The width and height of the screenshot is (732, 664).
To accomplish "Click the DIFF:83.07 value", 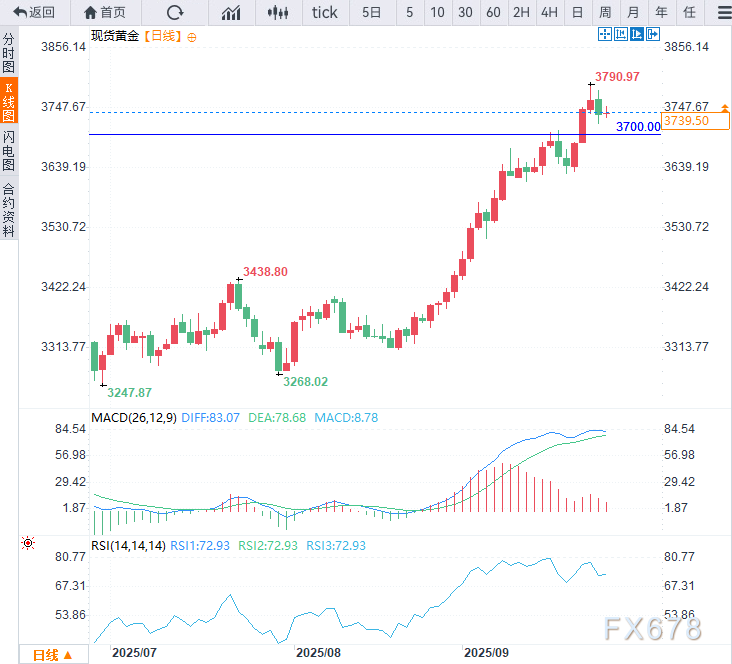I will [x=210, y=417].
